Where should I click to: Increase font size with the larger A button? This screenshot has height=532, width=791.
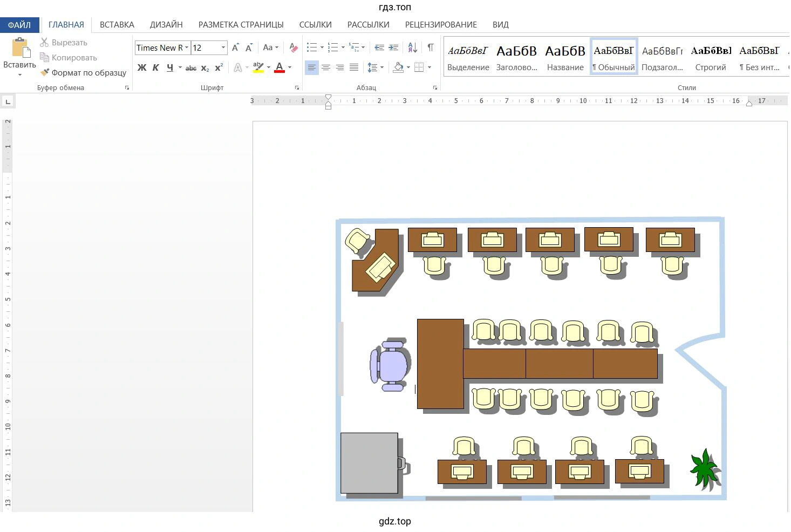coord(235,47)
